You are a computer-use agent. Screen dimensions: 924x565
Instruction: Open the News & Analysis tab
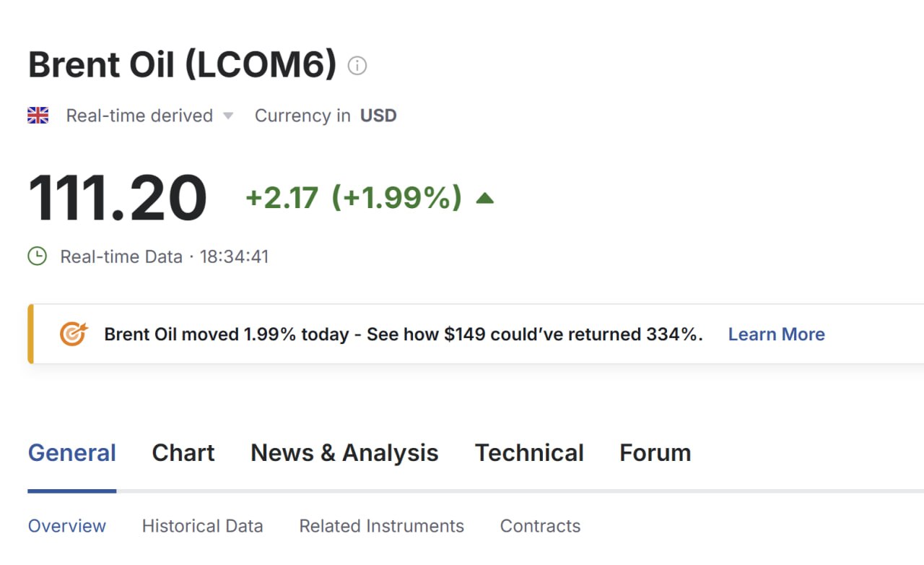coord(344,453)
